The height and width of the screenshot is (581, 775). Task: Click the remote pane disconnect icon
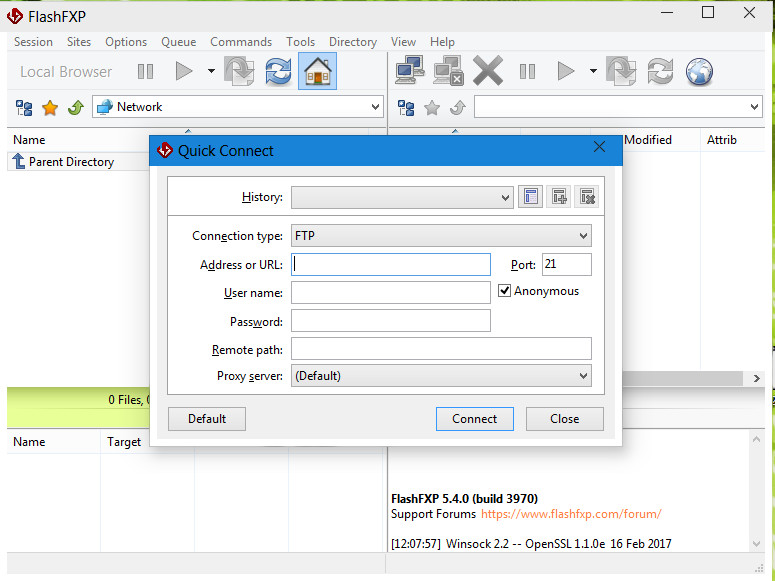pos(449,71)
